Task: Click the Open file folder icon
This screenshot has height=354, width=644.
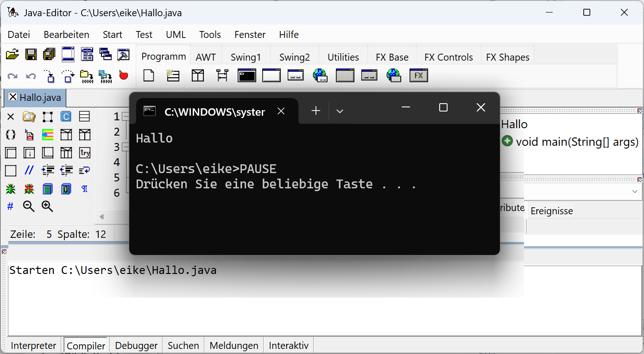Action: click(13, 54)
